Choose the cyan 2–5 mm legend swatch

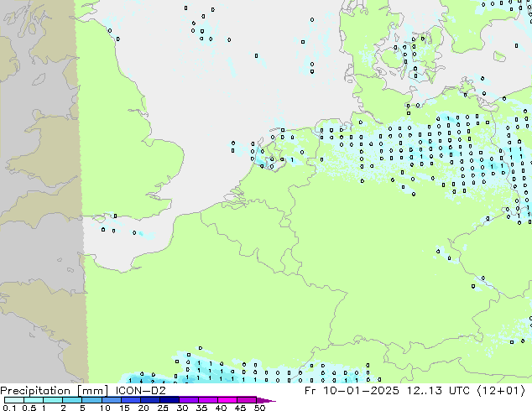[72, 400]
